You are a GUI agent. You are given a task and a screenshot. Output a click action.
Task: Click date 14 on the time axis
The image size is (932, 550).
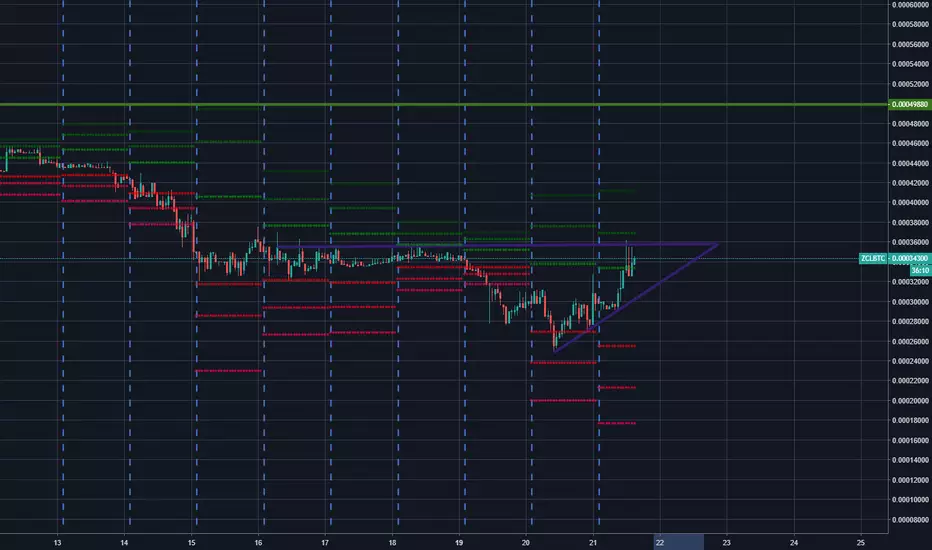pos(124,542)
